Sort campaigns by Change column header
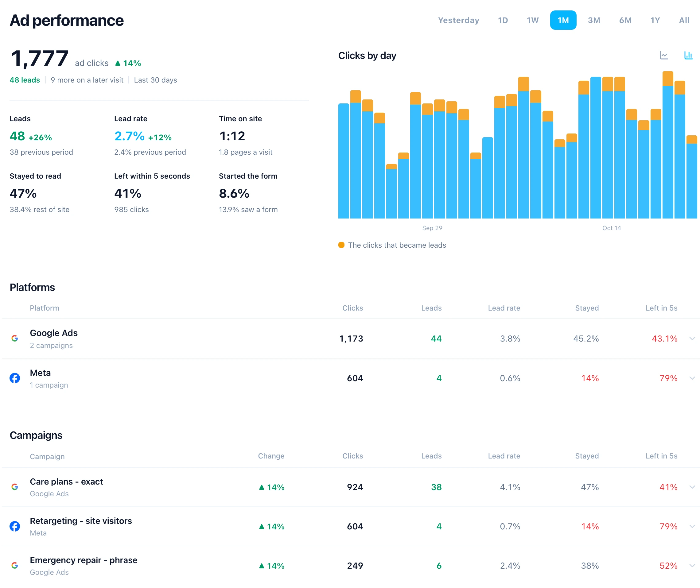700x588 pixels. tap(271, 456)
